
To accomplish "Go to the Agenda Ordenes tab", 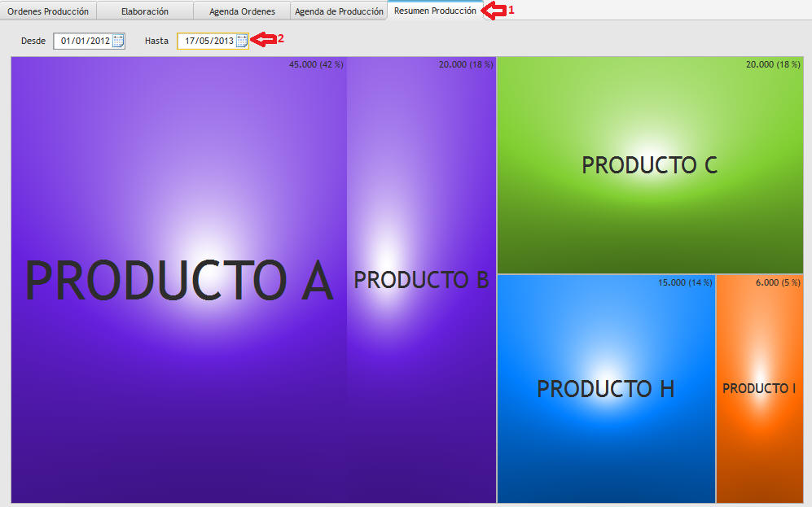I will click(x=242, y=11).
